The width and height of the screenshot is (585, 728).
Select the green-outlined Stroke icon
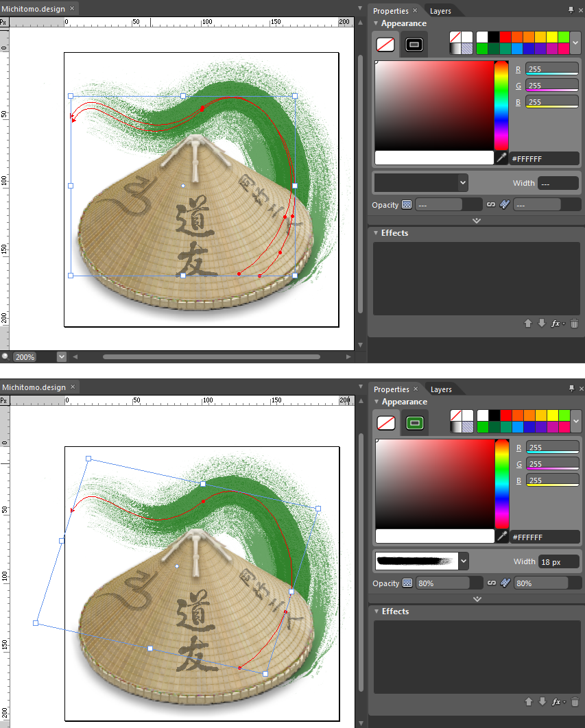[x=414, y=423]
